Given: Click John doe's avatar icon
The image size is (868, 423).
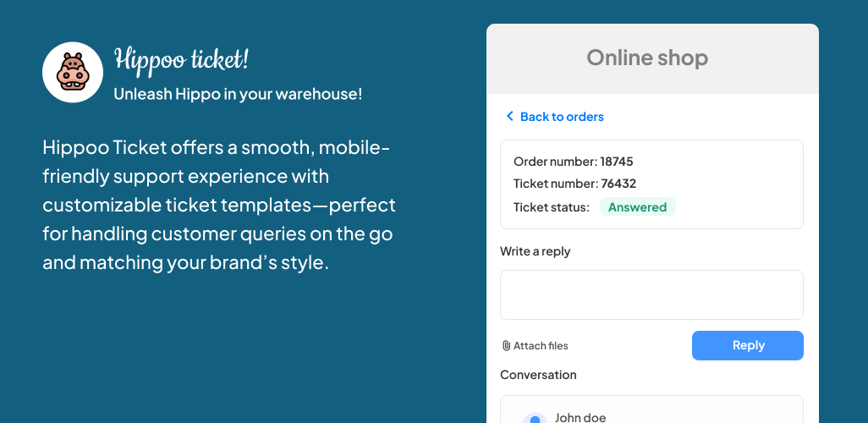Looking at the screenshot, I should click(x=535, y=419).
